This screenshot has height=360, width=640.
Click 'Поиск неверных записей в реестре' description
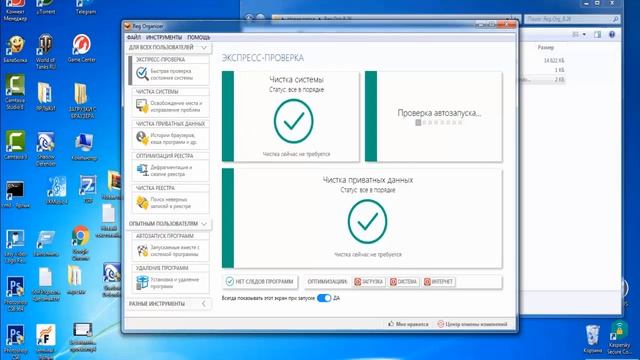click(171, 203)
